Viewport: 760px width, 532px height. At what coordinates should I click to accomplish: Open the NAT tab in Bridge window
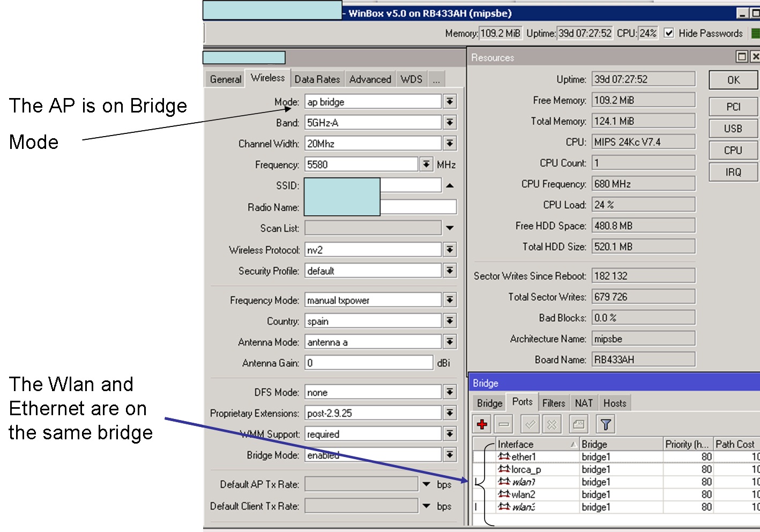[x=584, y=403]
